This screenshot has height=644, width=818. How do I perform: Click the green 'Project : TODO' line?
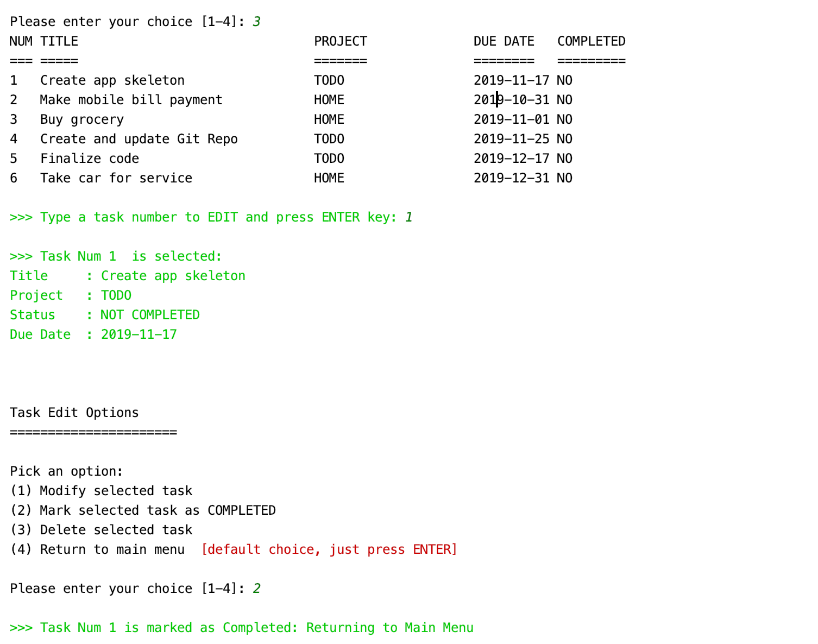(71, 295)
